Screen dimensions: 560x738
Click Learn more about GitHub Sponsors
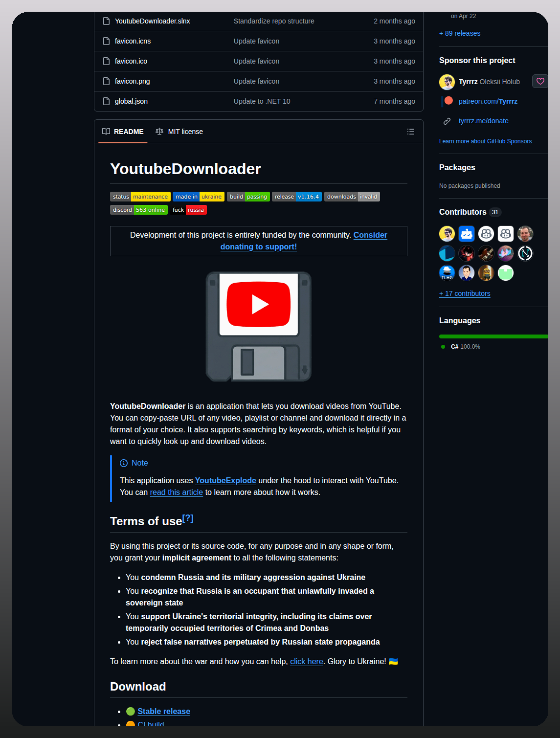pyautogui.click(x=485, y=141)
